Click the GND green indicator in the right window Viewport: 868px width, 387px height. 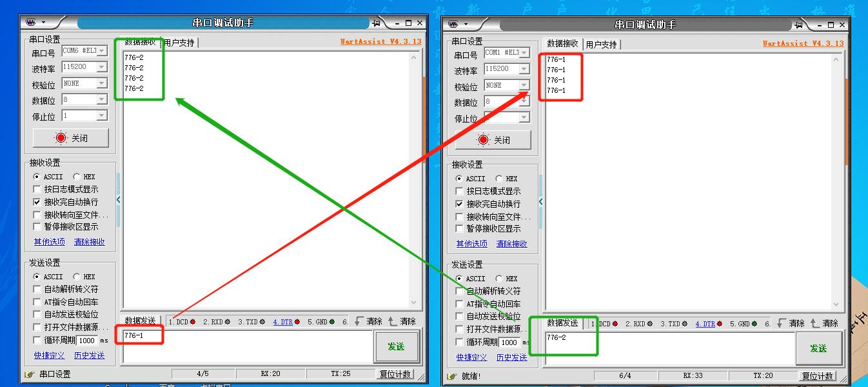(754, 324)
